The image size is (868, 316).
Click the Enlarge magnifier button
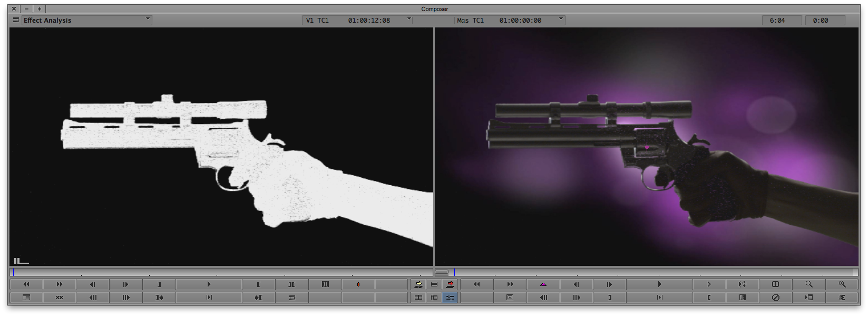pos(842,284)
